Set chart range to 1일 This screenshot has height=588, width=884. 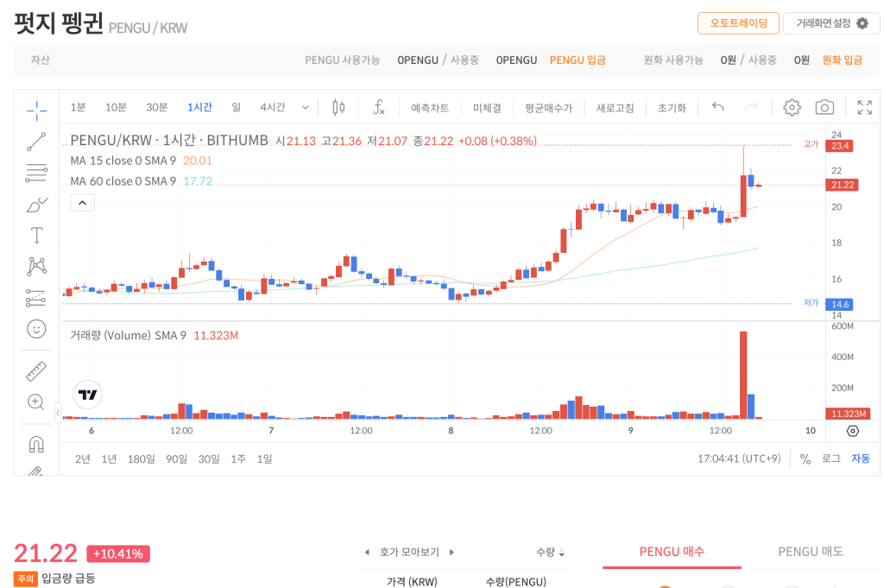264,458
